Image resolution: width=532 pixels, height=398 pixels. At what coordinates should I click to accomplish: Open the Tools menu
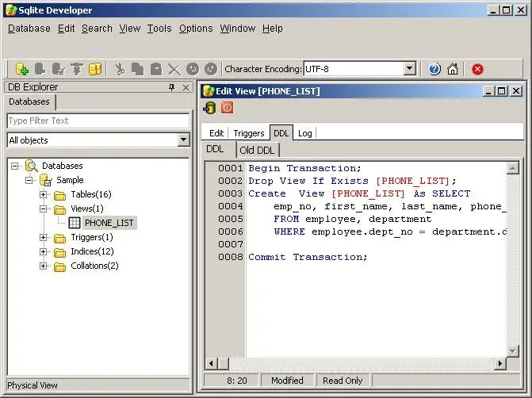pyautogui.click(x=159, y=29)
